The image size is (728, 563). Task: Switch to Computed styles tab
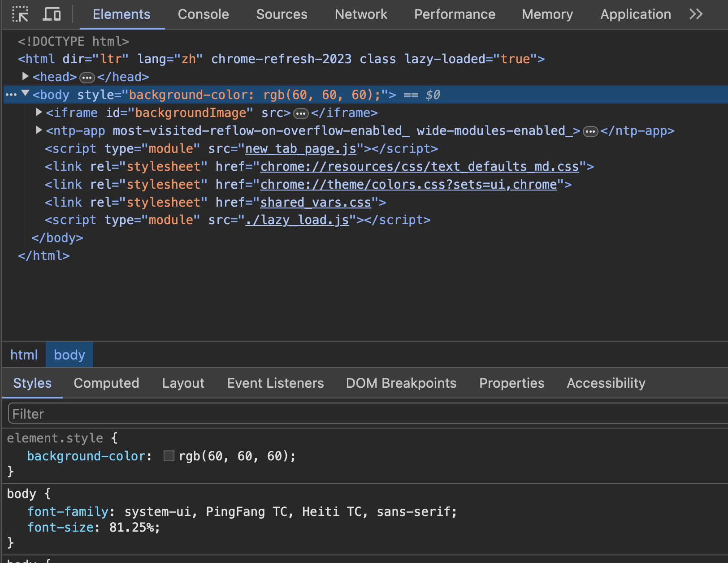click(106, 383)
